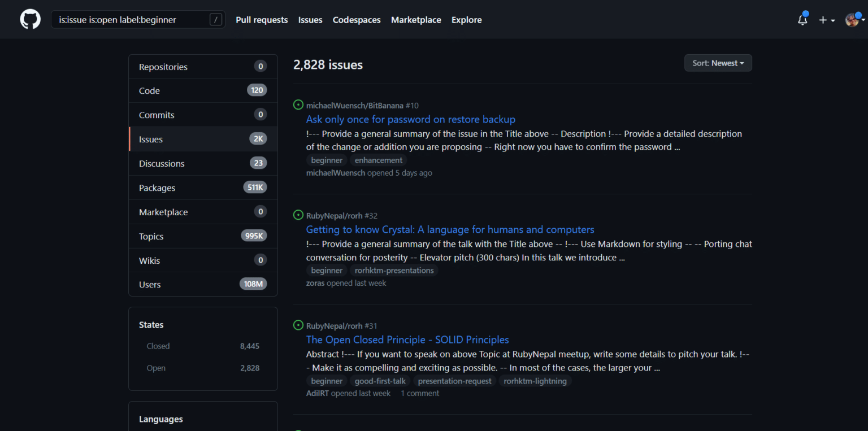Viewport: 868px width, 431px height.
Task: Click the open issue icon for issue #31
Action: [x=298, y=325]
